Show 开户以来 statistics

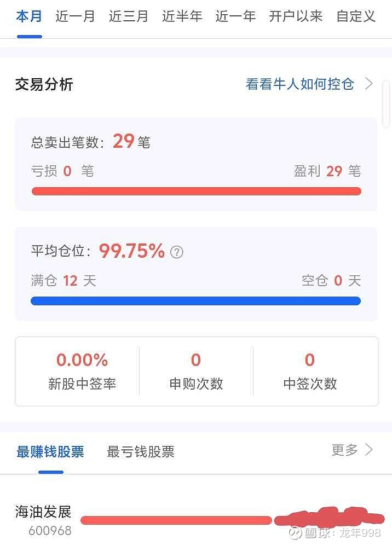tap(296, 16)
